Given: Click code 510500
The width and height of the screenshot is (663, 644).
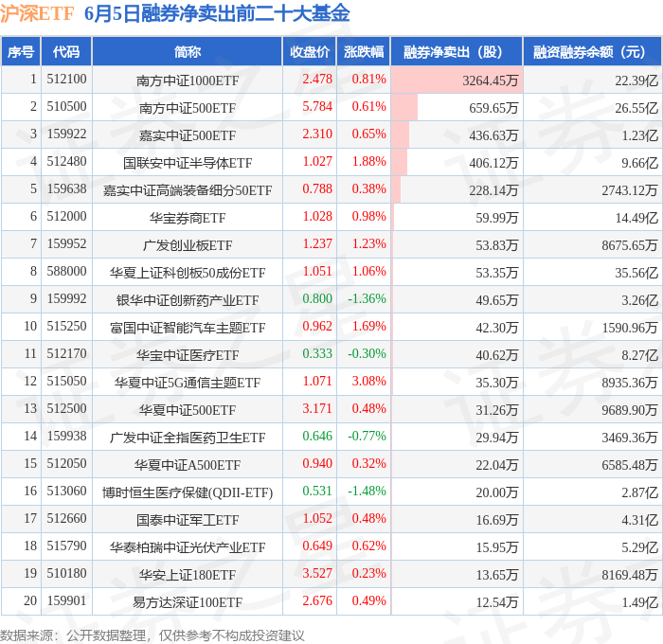Looking at the screenshot, I should click(66, 107).
